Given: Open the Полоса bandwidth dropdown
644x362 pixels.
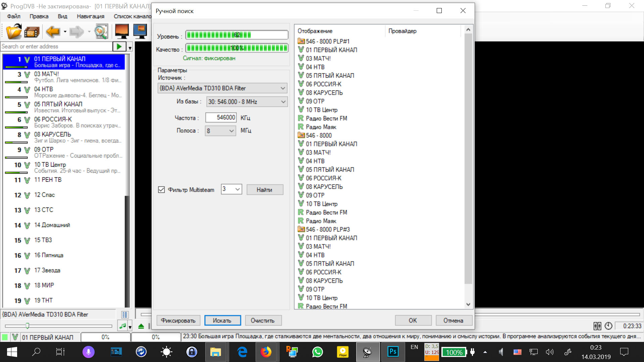Looking at the screenshot, I should (220, 131).
